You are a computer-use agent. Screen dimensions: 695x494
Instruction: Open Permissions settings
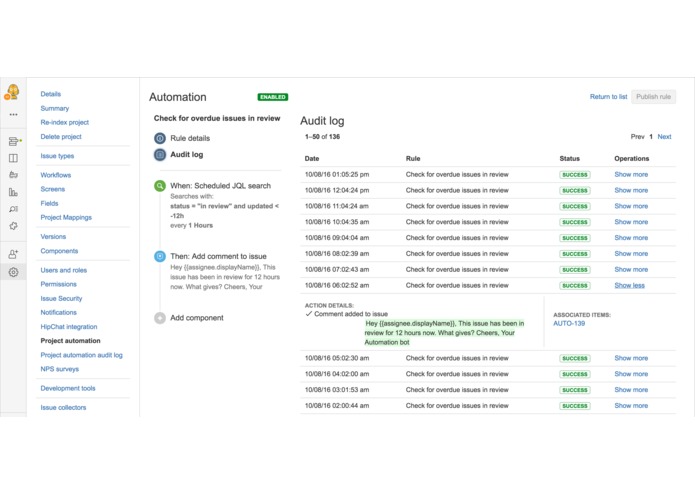click(59, 284)
